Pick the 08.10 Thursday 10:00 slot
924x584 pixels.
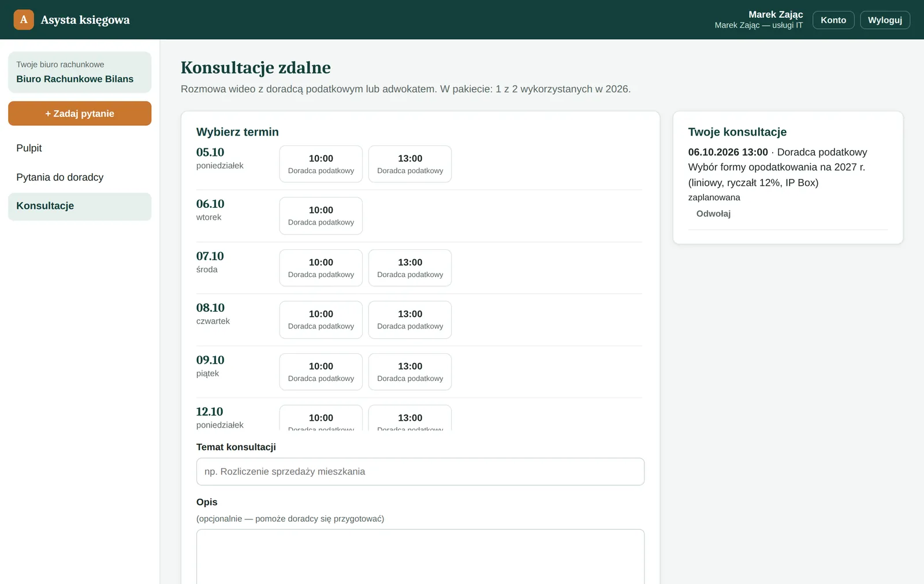tap(321, 320)
